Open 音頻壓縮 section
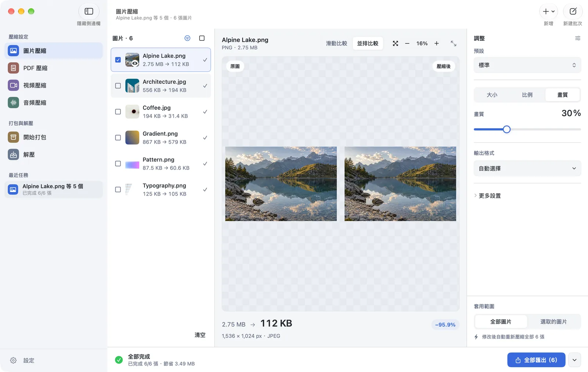 (54, 103)
